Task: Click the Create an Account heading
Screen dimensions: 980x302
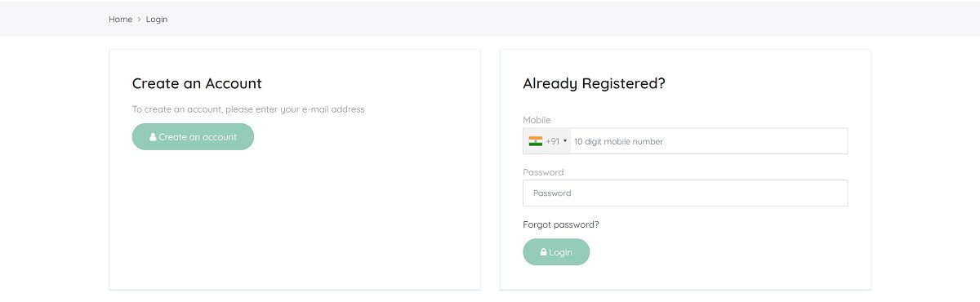Action: click(197, 83)
